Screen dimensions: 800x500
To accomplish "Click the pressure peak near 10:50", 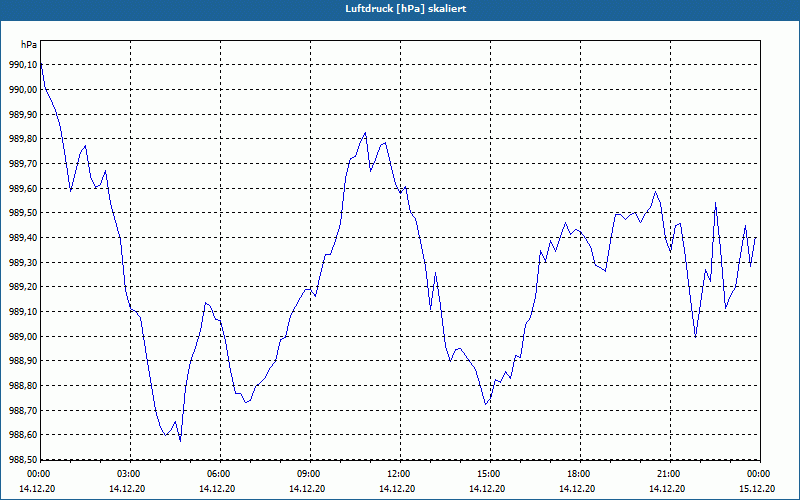I will (365, 133).
